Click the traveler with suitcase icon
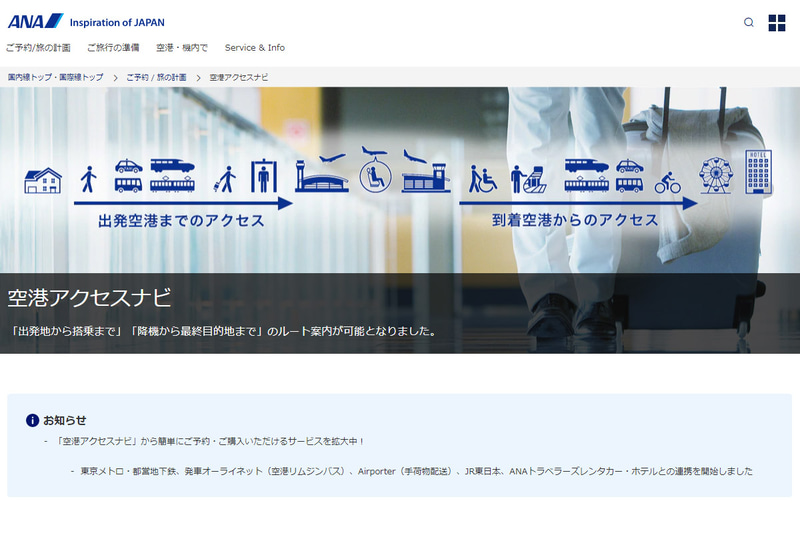 click(x=226, y=180)
